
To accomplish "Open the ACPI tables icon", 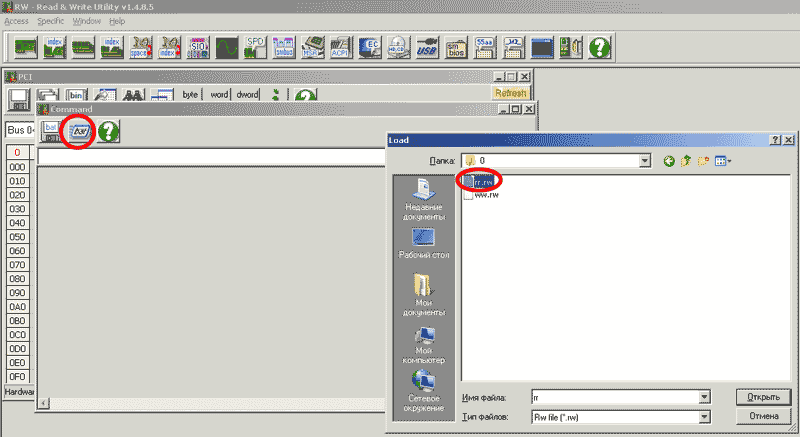I will tap(341, 46).
